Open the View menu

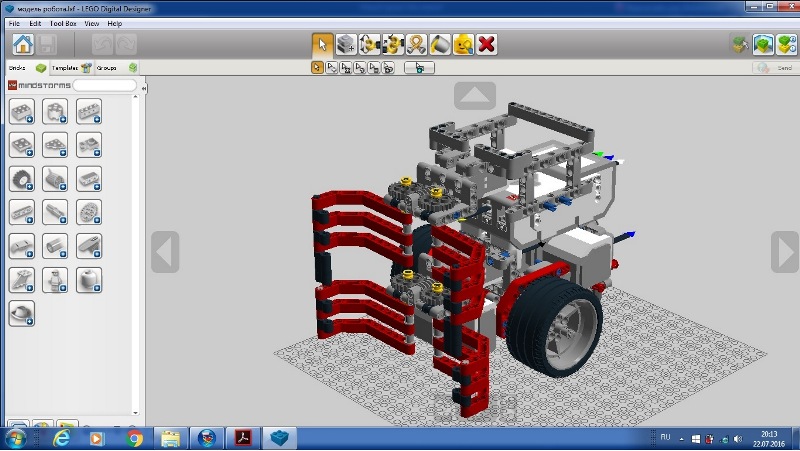pyautogui.click(x=92, y=23)
